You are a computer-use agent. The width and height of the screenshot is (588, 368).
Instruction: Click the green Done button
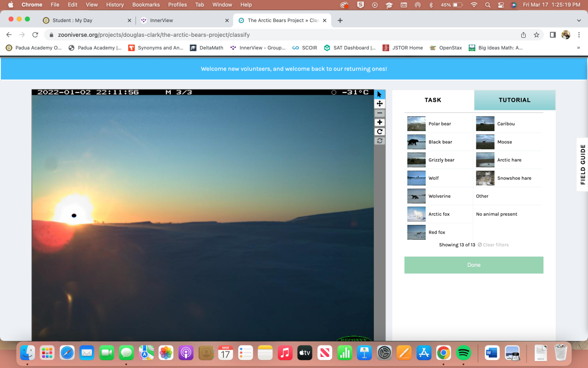(x=474, y=265)
